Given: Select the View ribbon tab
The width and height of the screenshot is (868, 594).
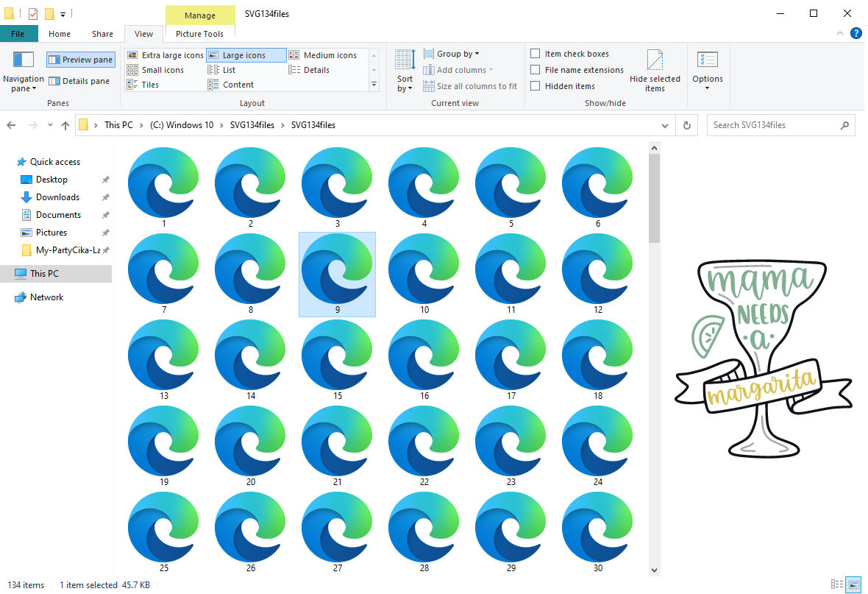Looking at the screenshot, I should pyautogui.click(x=144, y=34).
